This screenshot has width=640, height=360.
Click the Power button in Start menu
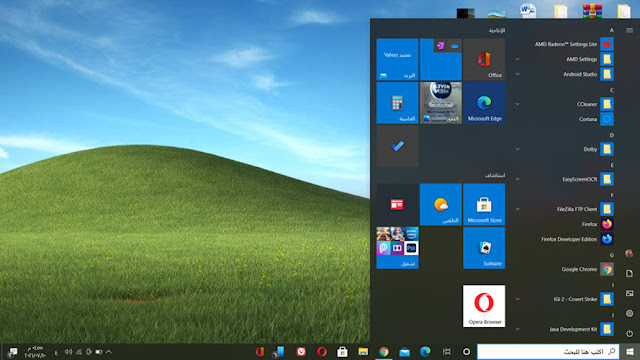(629, 333)
